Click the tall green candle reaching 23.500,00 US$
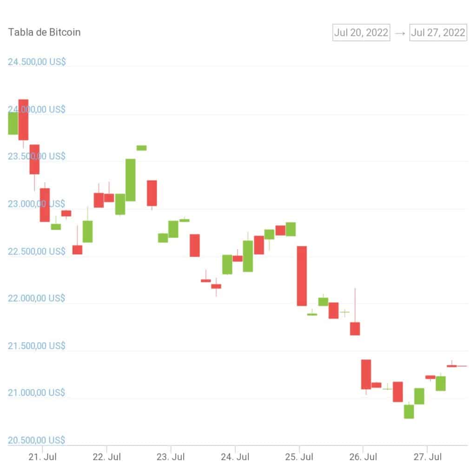Viewport: 476px width, 476px height. tap(131, 180)
